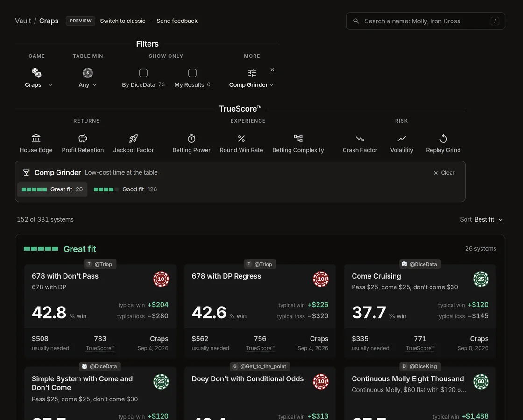The height and width of the screenshot is (420, 523).
Task: Select the Betting Complexity tree icon
Action: coord(298,138)
